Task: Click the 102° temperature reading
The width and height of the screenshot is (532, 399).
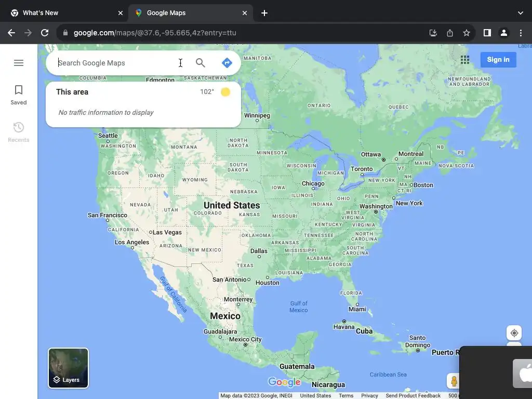Action: click(x=207, y=91)
